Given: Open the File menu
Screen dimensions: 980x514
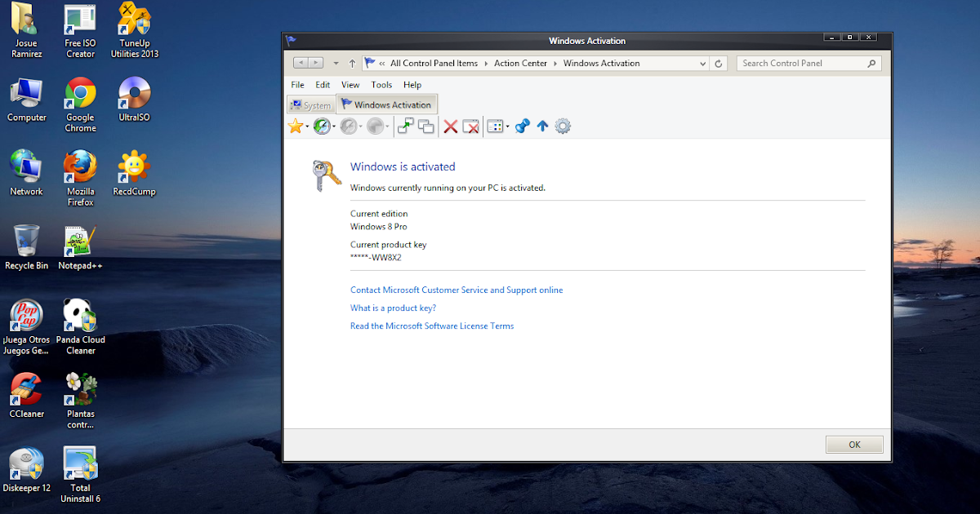Looking at the screenshot, I should click(297, 85).
